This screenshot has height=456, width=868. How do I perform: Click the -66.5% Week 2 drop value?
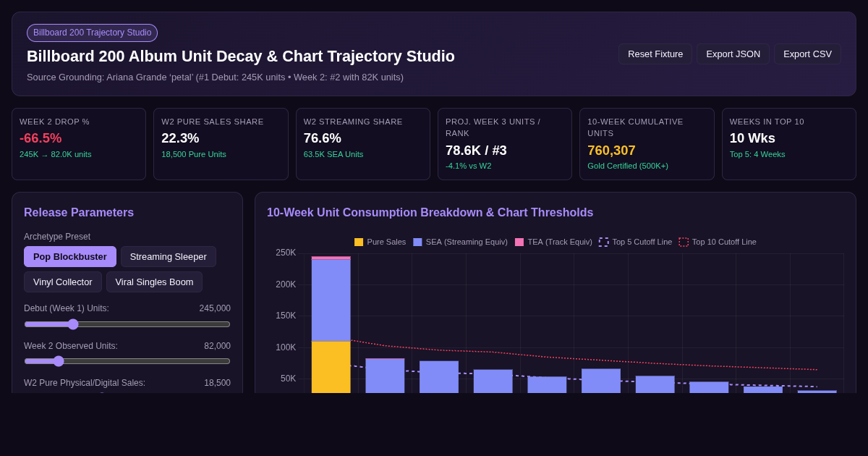tap(41, 138)
